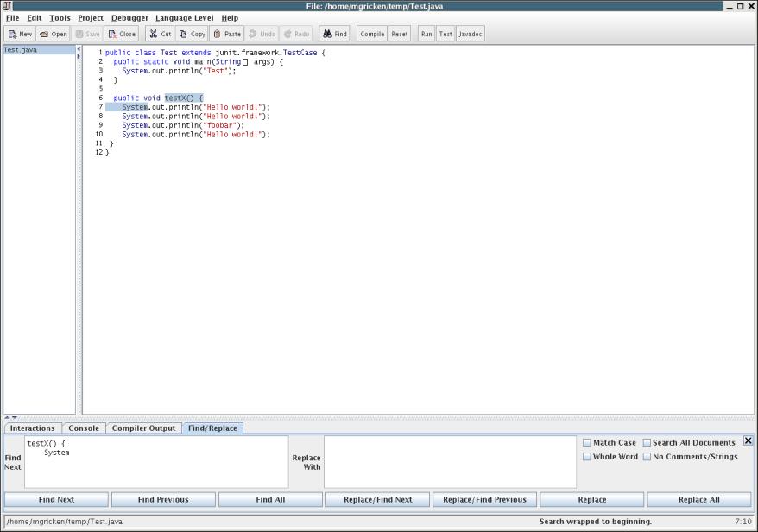Screen dimensions: 758x532
Task: Click the Paste clipboard icon
Action: 217,35
